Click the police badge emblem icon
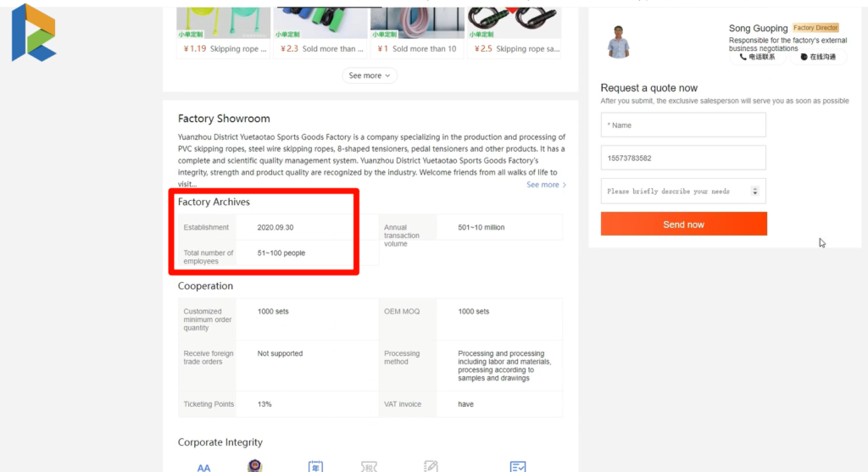Image resolution: width=868 pixels, height=472 pixels. [254, 466]
